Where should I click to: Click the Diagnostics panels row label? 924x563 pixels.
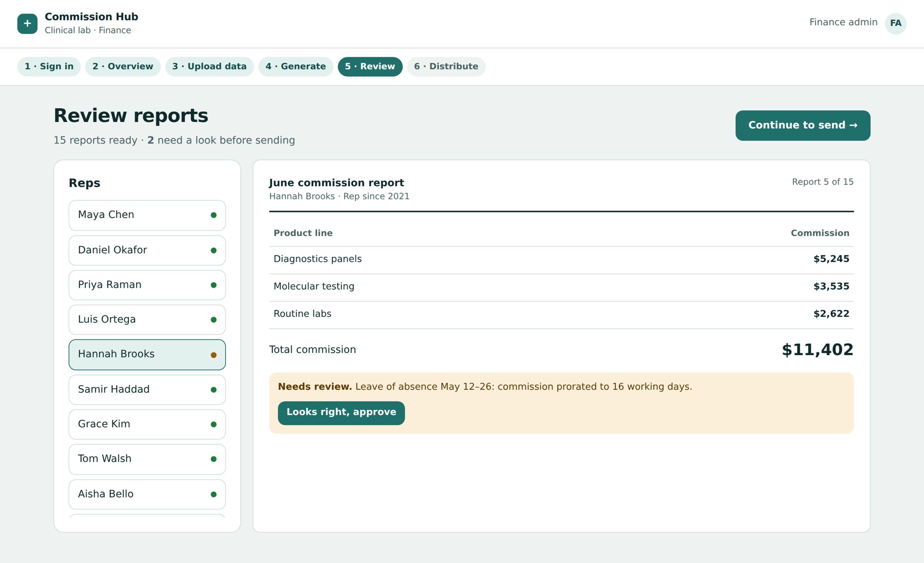click(317, 259)
